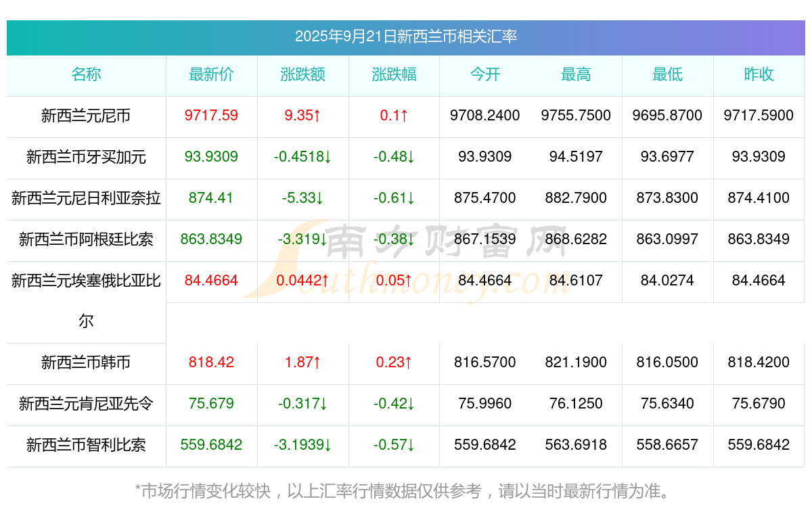The width and height of the screenshot is (812, 512).
Task: Click the title 2025年9月21日新西兰币相关汇率
Action: pos(406,37)
